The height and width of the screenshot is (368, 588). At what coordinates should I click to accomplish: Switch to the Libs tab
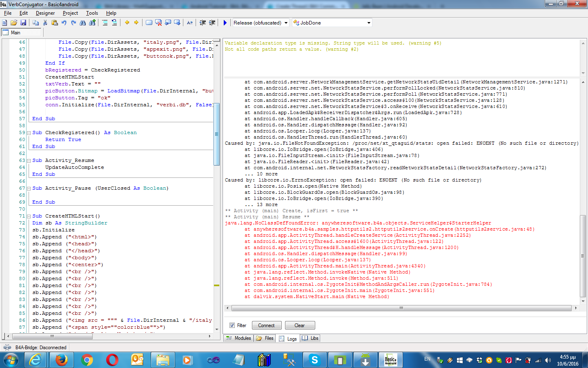(310, 338)
